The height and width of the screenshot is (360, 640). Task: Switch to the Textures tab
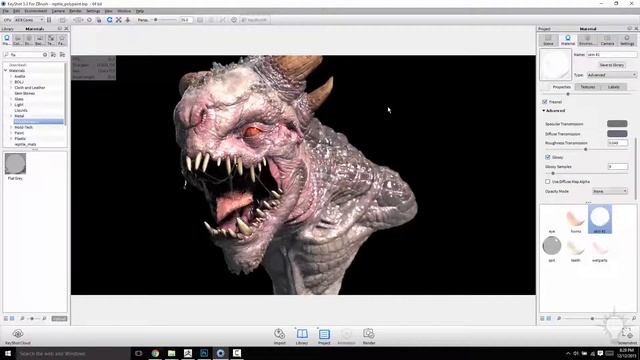point(587,87)
